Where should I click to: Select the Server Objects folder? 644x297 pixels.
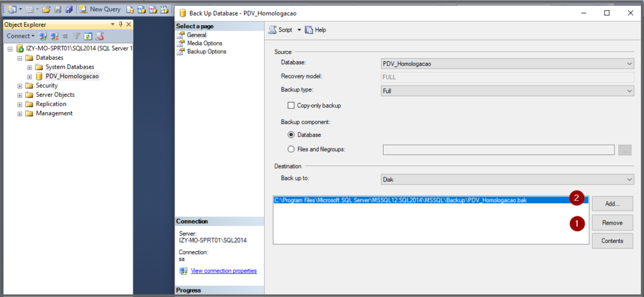coord(55,95)
